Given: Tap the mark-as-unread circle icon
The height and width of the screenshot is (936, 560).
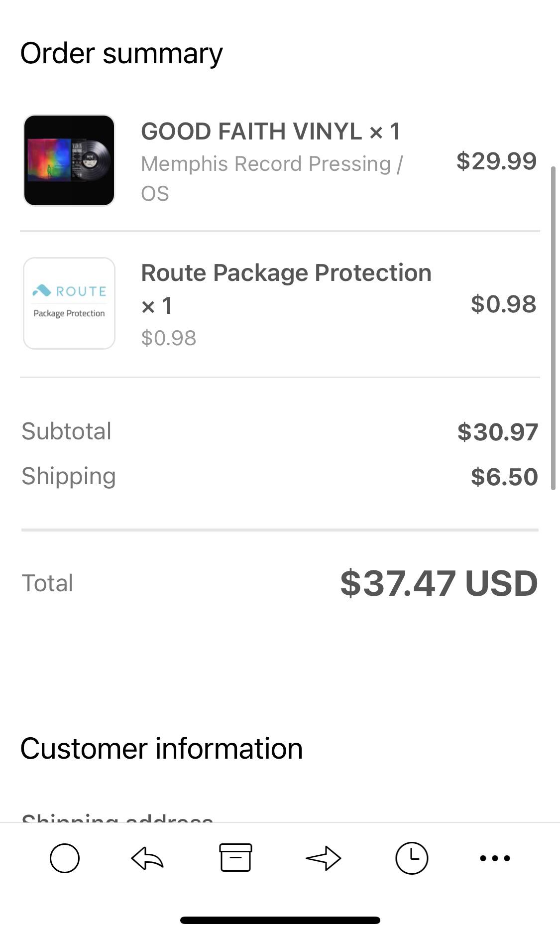Looking at the screenshot, I should pyautogui.click(x=65, y=858).
